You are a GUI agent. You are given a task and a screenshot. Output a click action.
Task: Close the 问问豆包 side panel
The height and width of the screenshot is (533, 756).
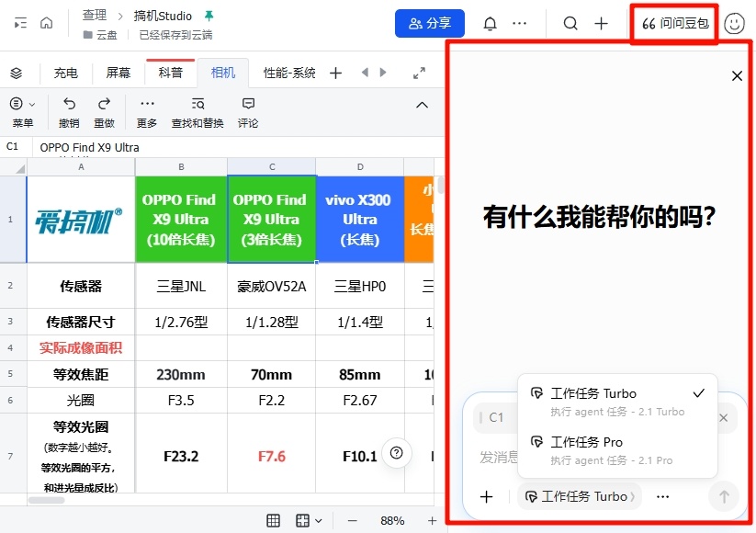click(737, 75)
